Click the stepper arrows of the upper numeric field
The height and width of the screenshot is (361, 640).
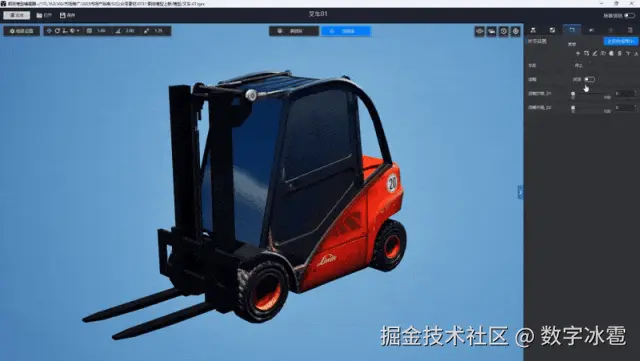click(x=636, y=94)
